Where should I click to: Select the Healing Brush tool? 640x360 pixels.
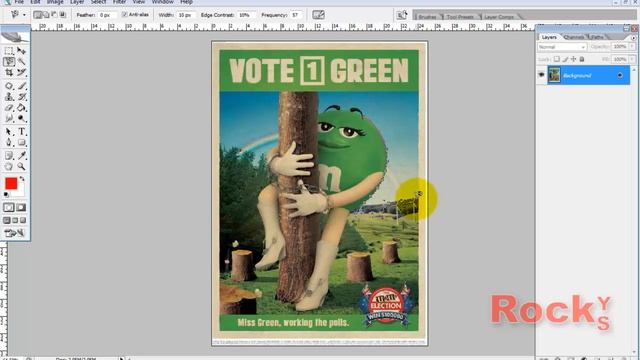point(9,86)
